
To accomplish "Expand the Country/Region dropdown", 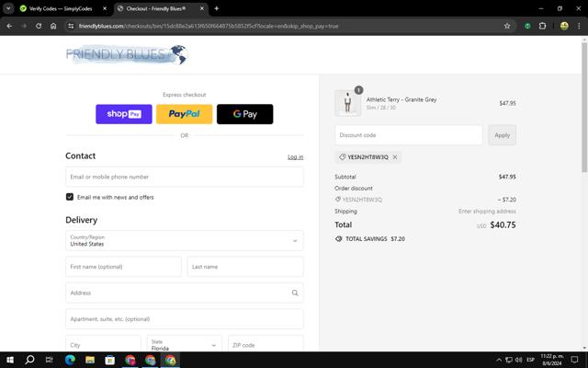I will pyautogui.click(x=184, y=241).
